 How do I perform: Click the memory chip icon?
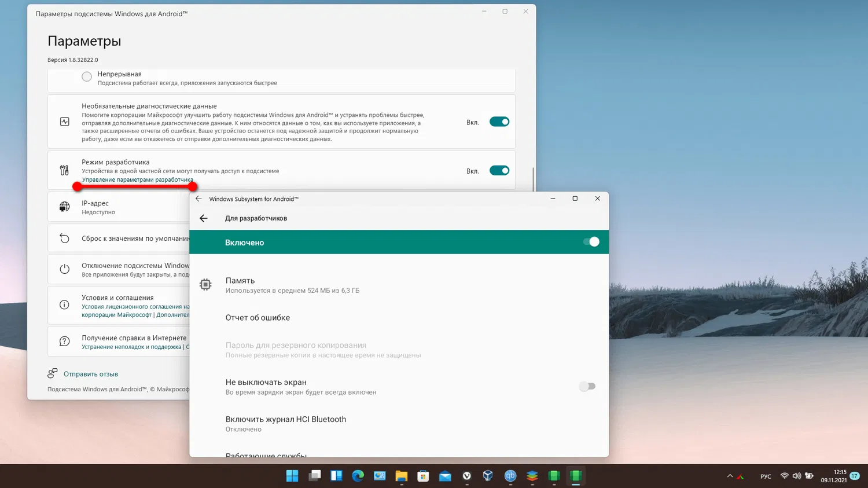click(205, 284)
